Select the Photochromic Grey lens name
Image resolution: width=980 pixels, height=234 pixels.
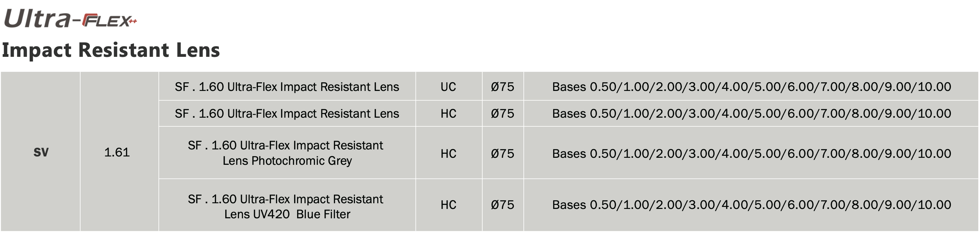click(287, 153)
